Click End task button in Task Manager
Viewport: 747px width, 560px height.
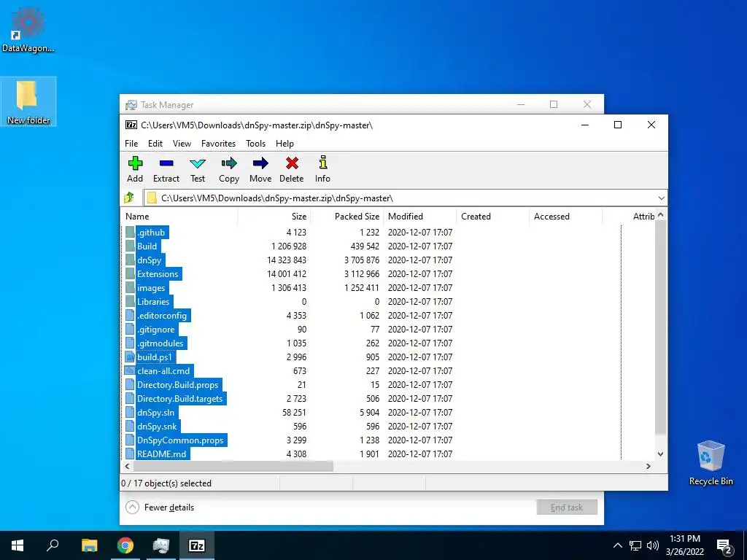pos(567,507)
